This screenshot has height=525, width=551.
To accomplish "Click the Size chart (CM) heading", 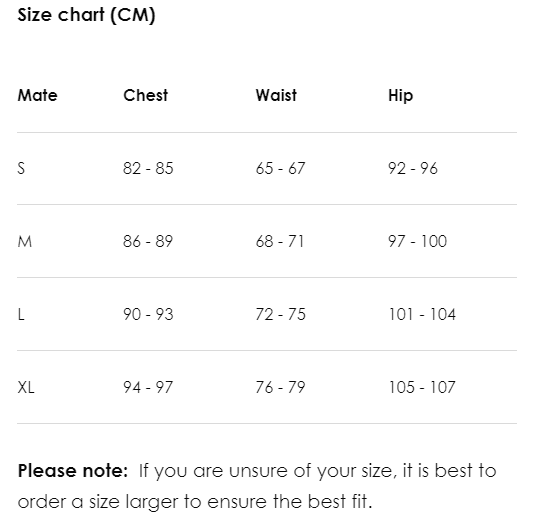I will tap(86, 15).
